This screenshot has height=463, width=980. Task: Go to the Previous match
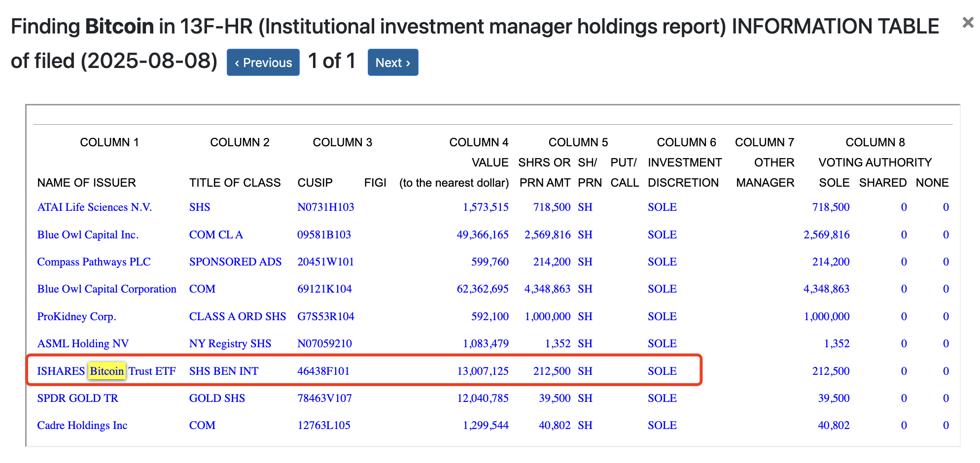click(263, 63)
